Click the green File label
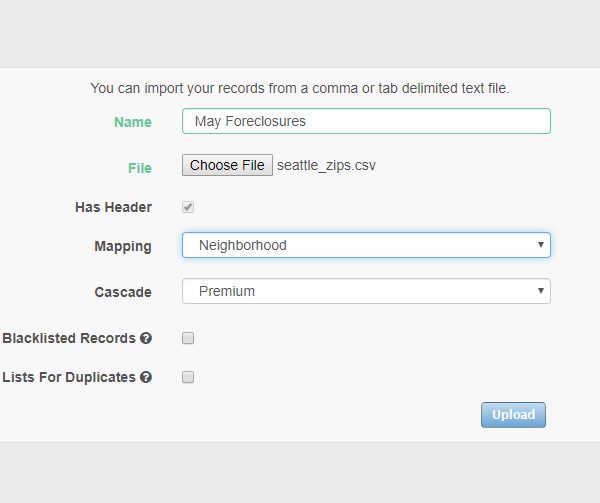Image resolution: width=600 pixels, height=503 pixels. pos(140,168)
